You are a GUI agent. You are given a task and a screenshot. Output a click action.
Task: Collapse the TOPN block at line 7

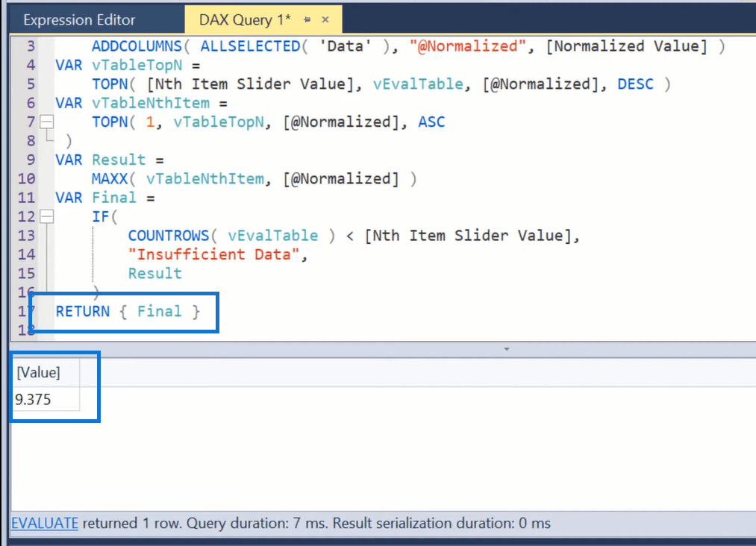(x=47, y=122)
